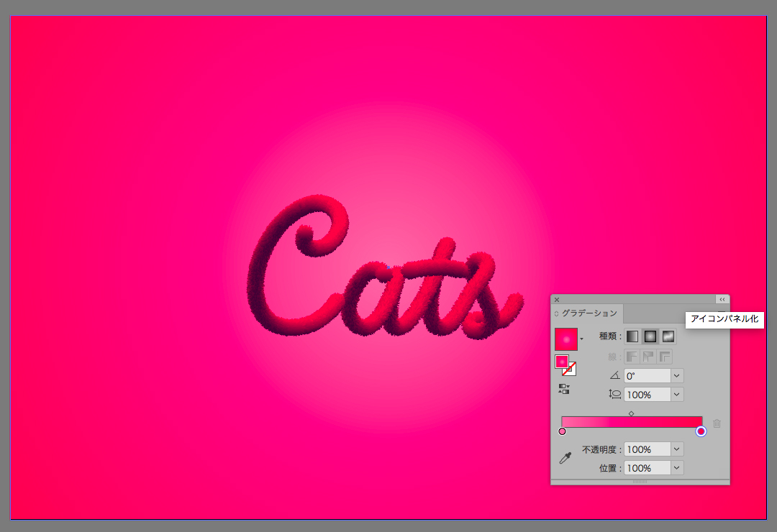
Task: Select the radial gradient type icon
Action: pos(650,336)
